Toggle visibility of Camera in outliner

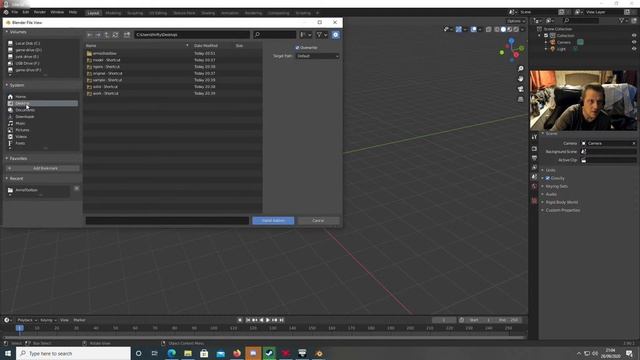(634, 42)
